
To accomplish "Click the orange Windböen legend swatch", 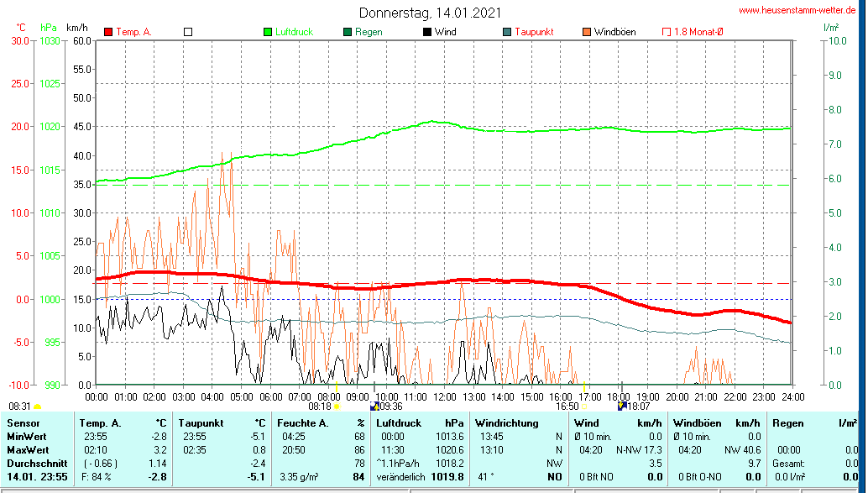I will 587,32.
